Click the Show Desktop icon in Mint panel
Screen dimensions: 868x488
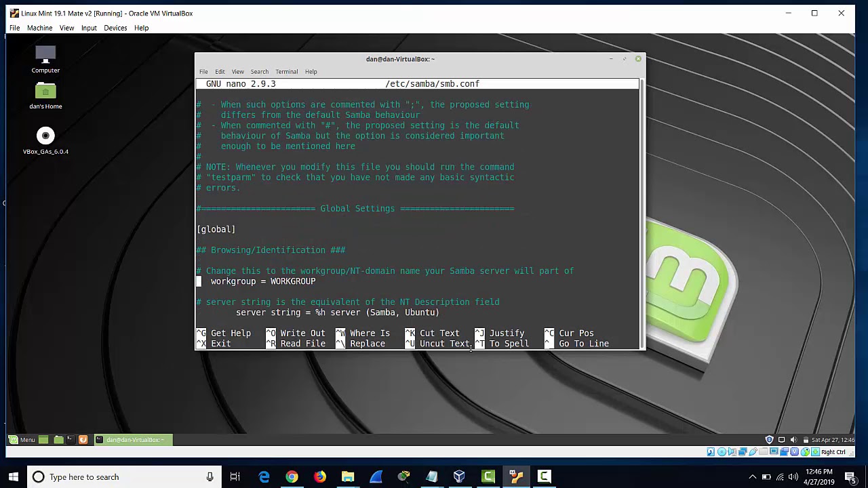43,440
